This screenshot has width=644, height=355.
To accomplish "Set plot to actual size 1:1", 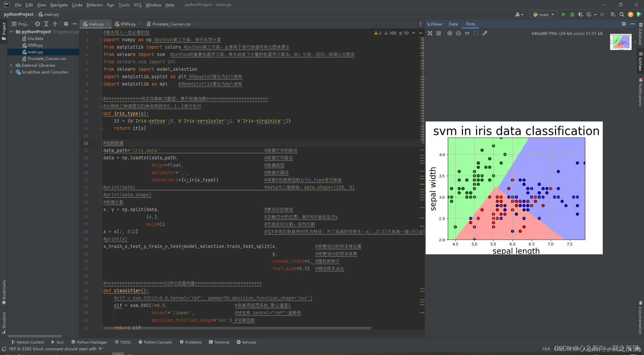I will click(x=467, y=33).
